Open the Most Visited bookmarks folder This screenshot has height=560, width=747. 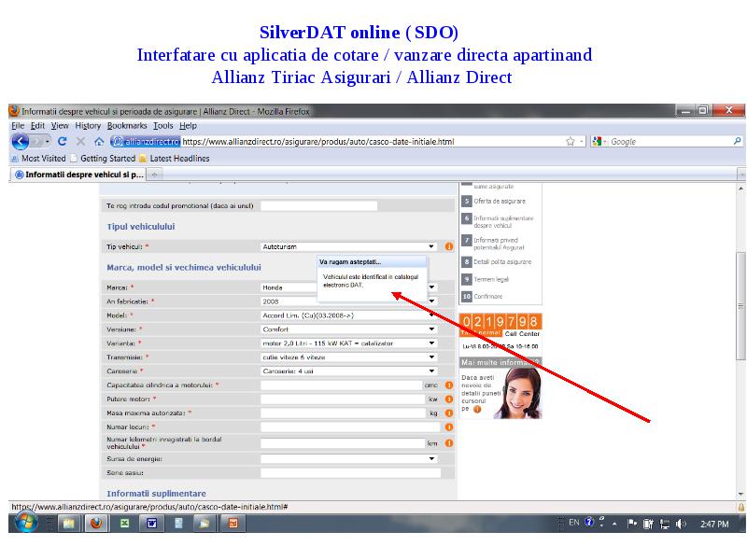pyautogui.click(x=38, y=159)
